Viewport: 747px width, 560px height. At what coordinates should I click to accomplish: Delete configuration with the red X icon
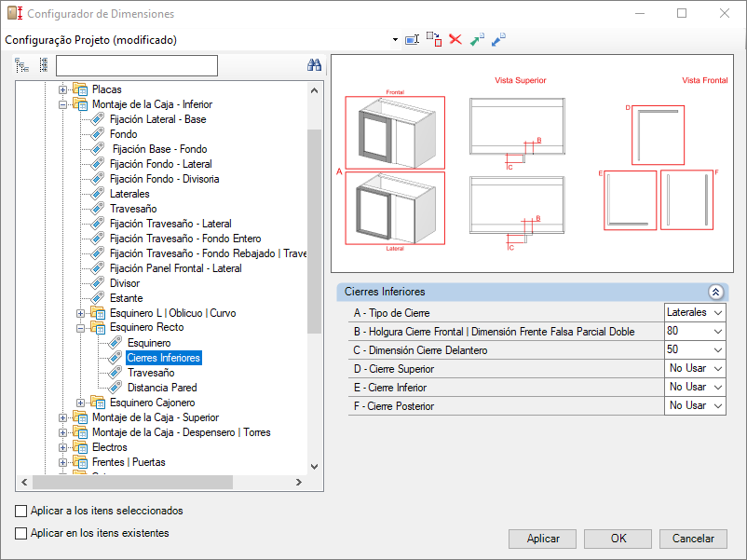(455, 39)
